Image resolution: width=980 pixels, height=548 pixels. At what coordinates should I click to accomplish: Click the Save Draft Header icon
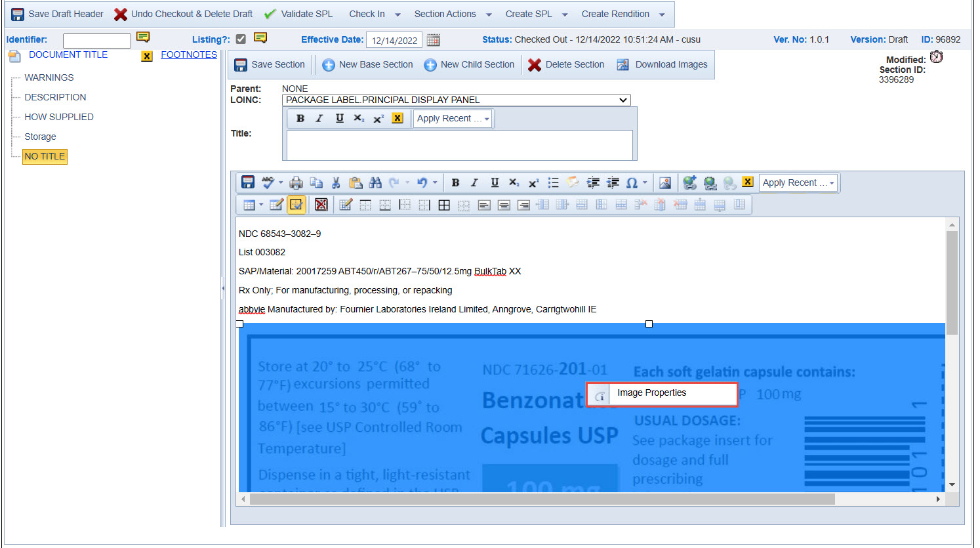pyautogui.click(x=18, y=14)
